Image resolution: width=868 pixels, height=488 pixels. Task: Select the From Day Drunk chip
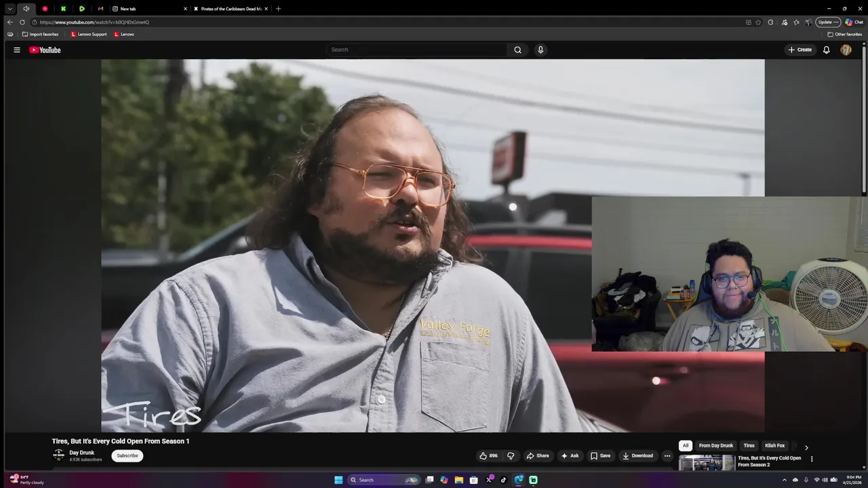pos(716,446)
